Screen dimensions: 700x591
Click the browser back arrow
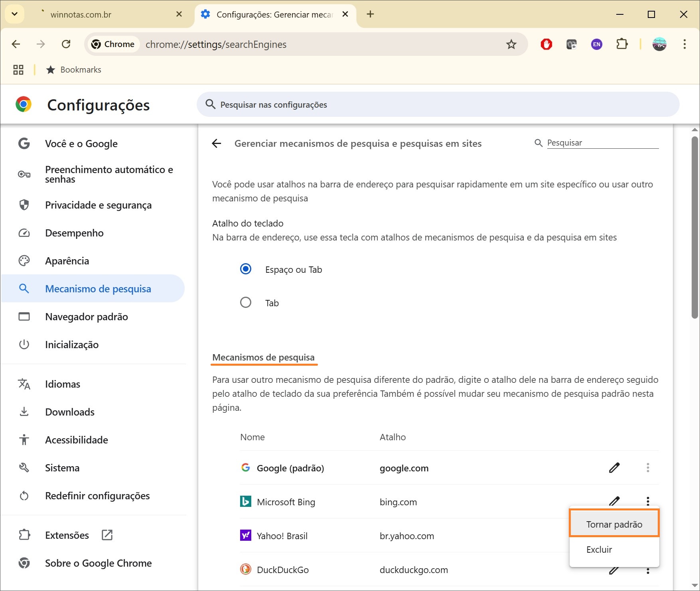pyautogui.click(x=16, y=44)
